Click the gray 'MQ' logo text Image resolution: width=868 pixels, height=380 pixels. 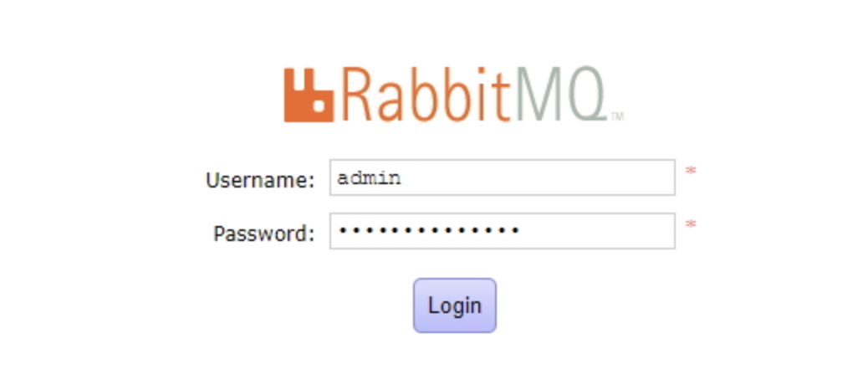pos(561,95)
